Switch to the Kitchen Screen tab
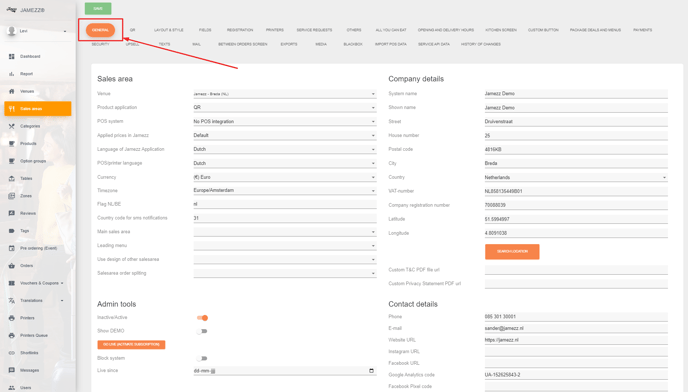 (x=501, y=30)
